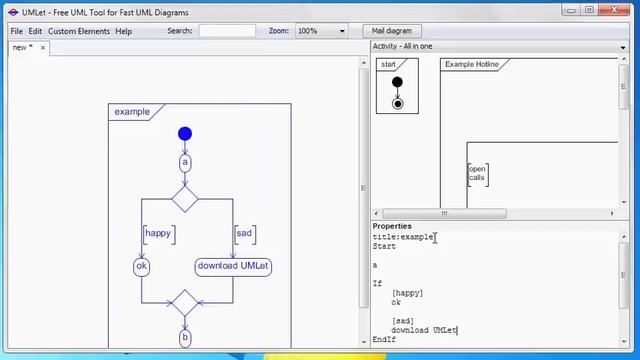Select activity node 'a' in diagram

[185, 163]
